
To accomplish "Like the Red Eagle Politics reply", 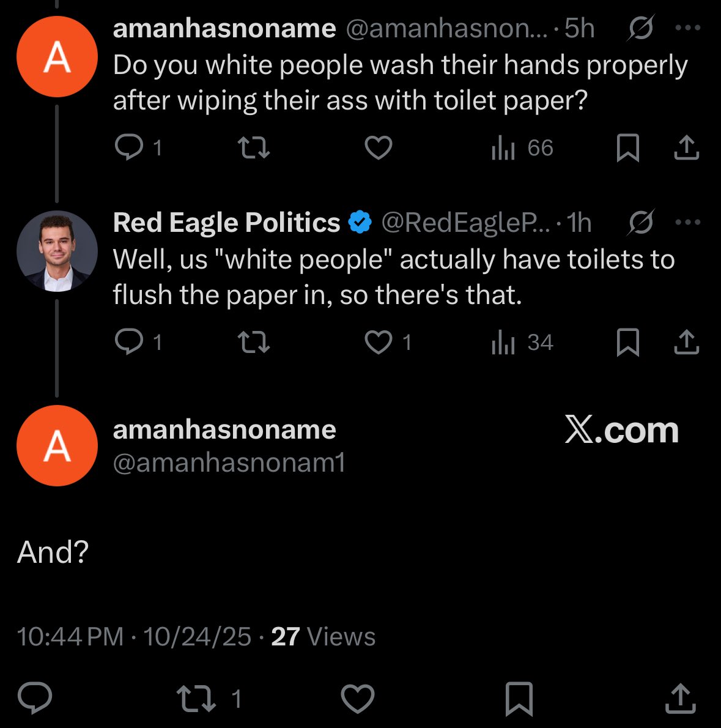I will [379, 342].
